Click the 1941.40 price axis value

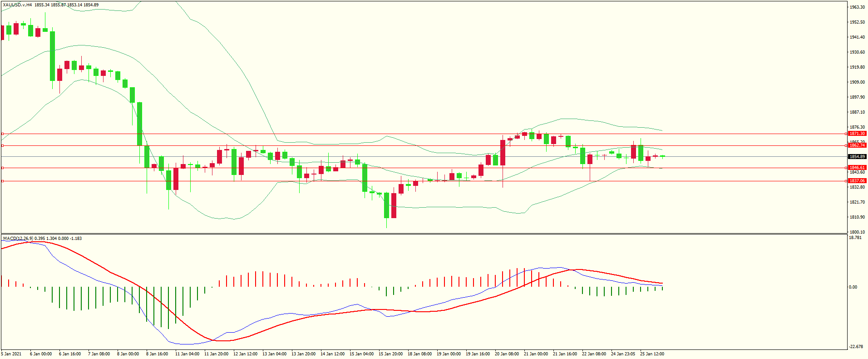tap(857, 37)
